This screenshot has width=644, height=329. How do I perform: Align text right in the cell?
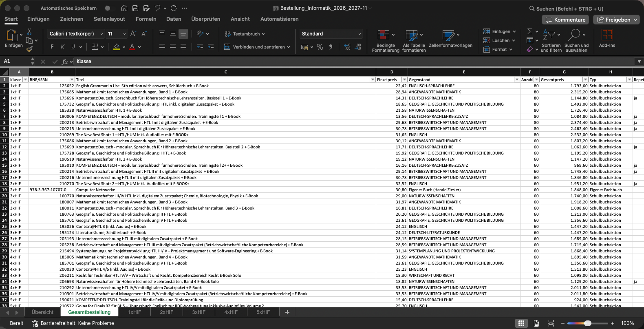183,47
